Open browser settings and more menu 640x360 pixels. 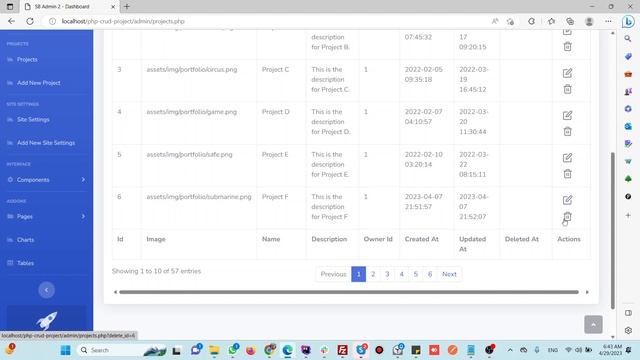(608, 21)
